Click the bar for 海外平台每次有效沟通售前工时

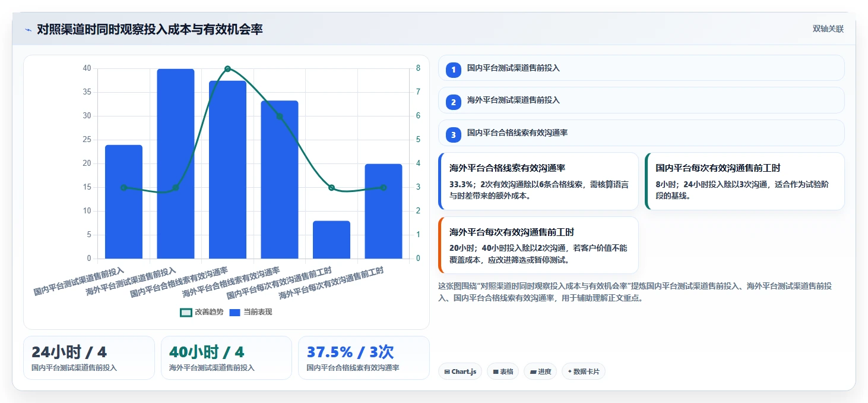coord(384,211)
